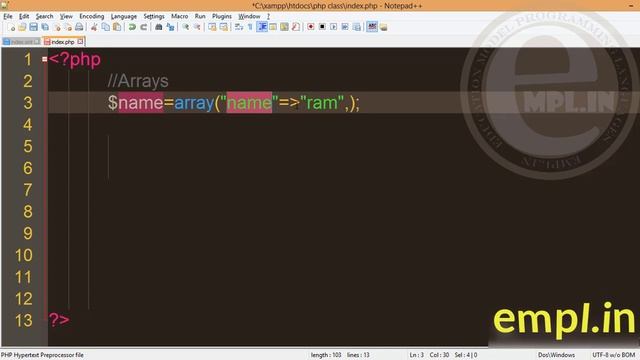
Task: Click the //Arrays comment
Action: (x=138, y=81)
